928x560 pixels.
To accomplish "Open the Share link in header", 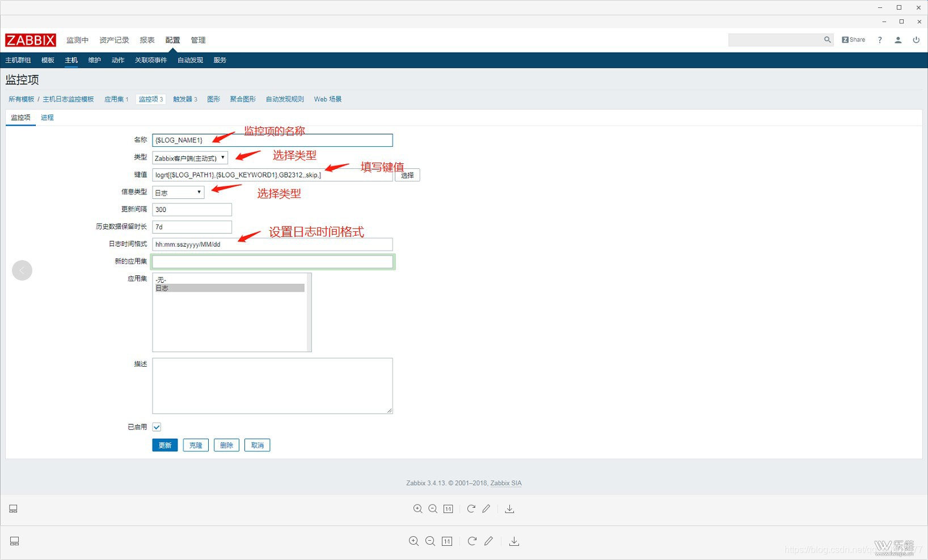I will (x=854, y=40).
